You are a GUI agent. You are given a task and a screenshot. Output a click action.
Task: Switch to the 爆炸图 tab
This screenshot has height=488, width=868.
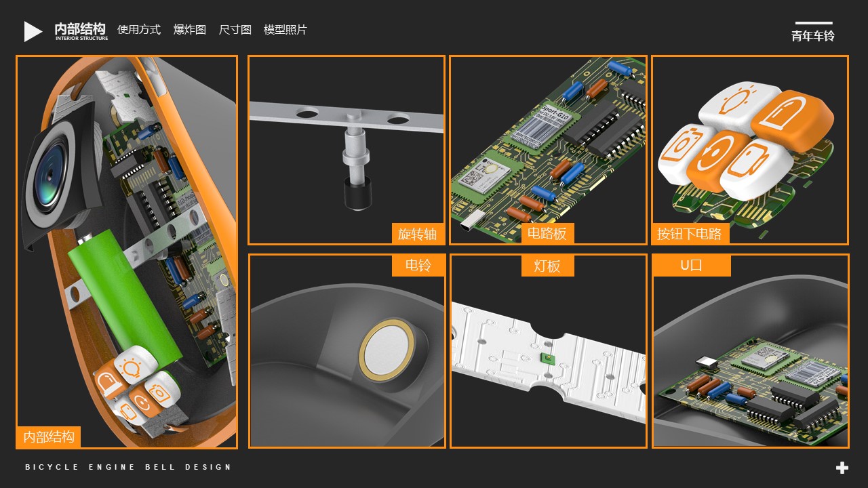(189, 30)
